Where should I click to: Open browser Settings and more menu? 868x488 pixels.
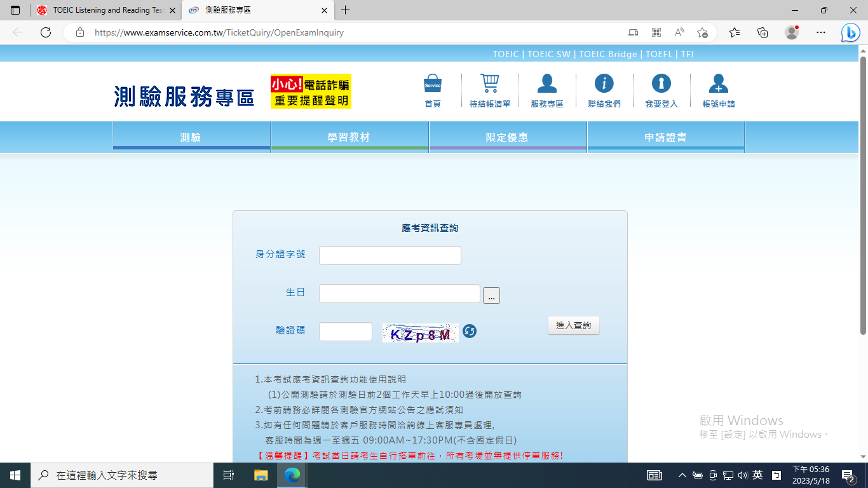pyautogui.click(x=821, y=32)
